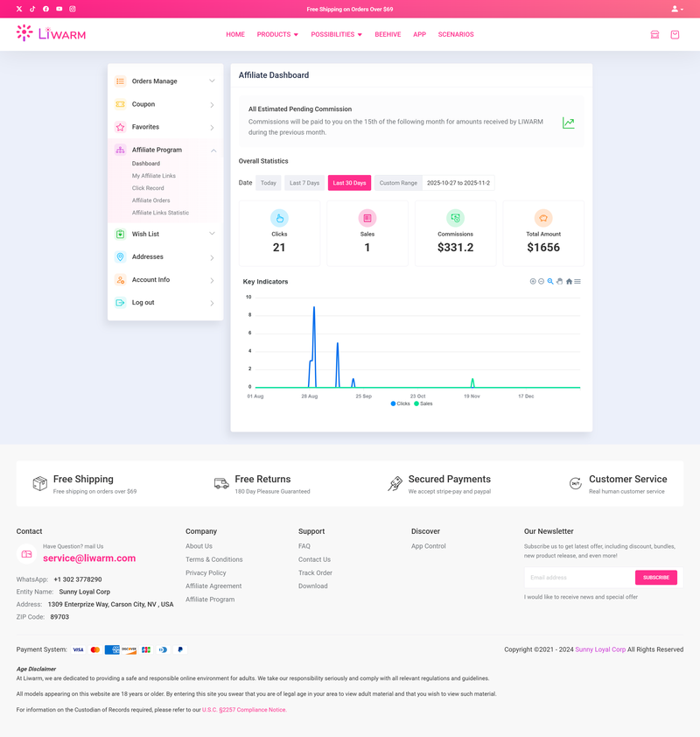
Task: Click the Liwarm logo
Action: click(x=51, y=33)
